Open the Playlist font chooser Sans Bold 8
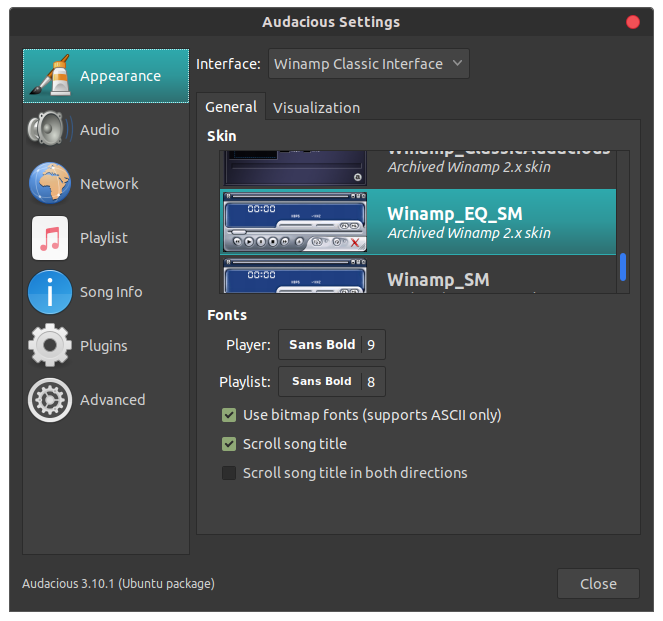The height and width of the screenshot is (621, 663). coord(332,381)
